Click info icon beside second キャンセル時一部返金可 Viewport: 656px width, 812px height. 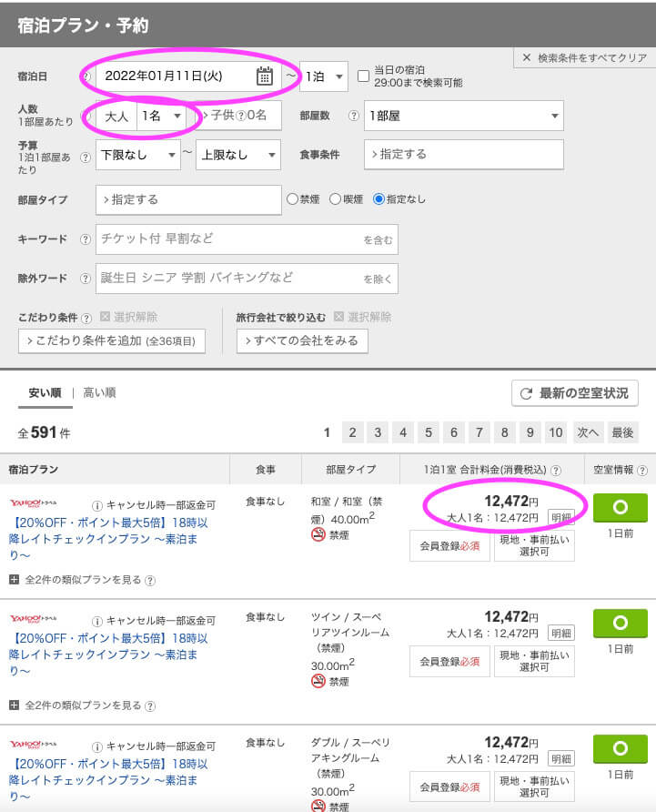tap(96, 621)
